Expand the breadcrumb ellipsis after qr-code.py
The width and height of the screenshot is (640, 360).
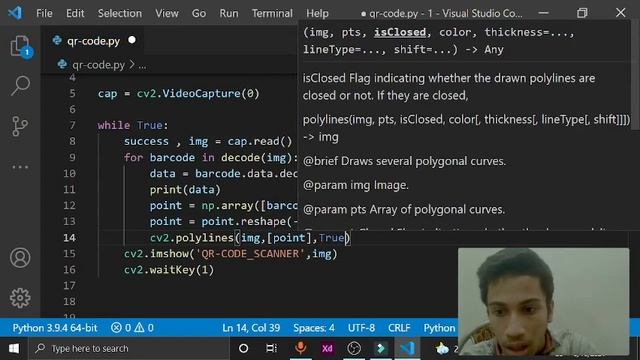pyautogui.click(x=142, y=65)
